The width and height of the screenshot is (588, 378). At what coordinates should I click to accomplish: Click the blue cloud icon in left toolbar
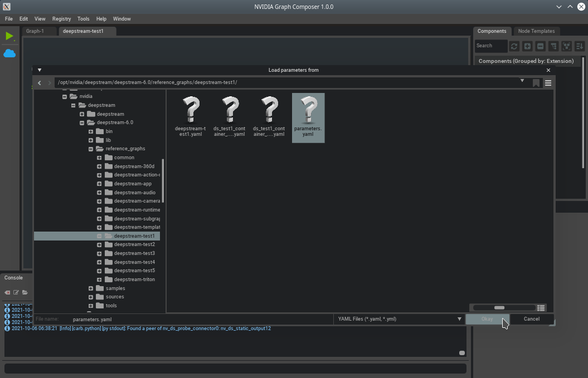coord(9,53)
